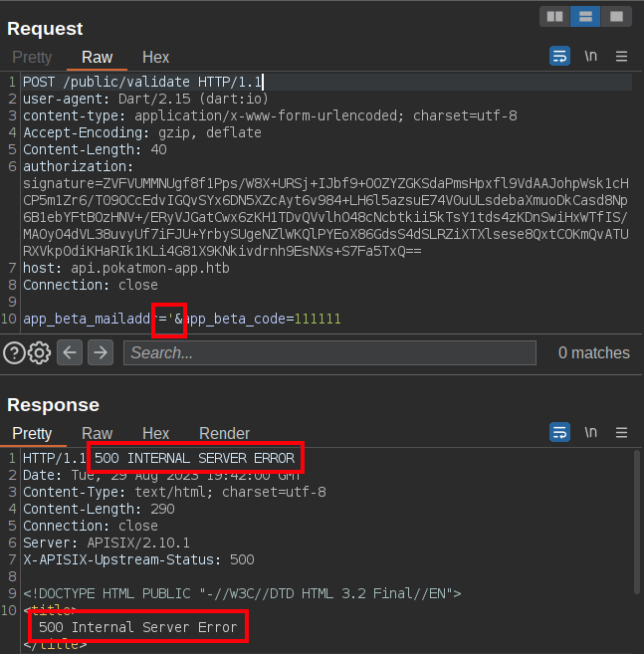This screenshot has height=654, width=644.
Task: View the Response in Hex tab
Action: pyautogui.click(x=155, y=434)
